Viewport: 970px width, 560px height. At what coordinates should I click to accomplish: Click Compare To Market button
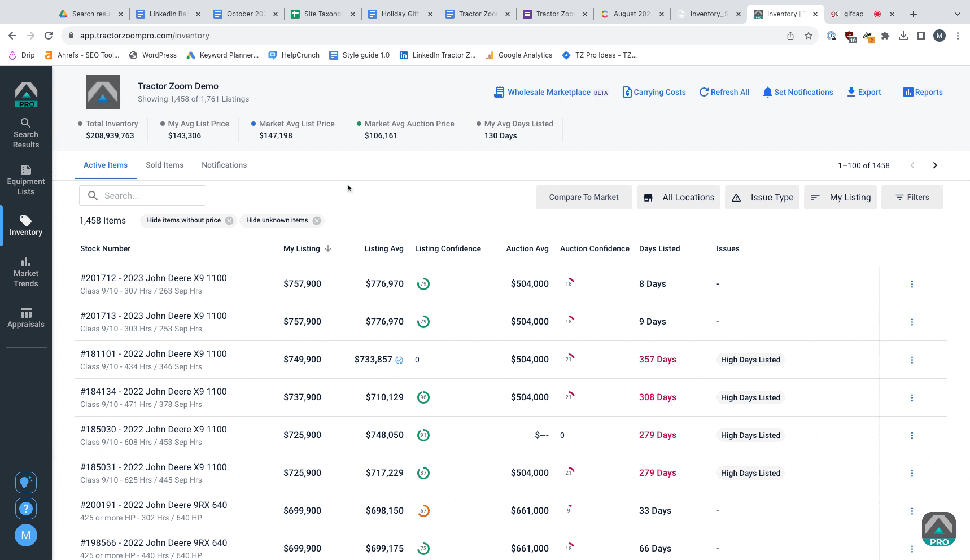pos(584,198)
